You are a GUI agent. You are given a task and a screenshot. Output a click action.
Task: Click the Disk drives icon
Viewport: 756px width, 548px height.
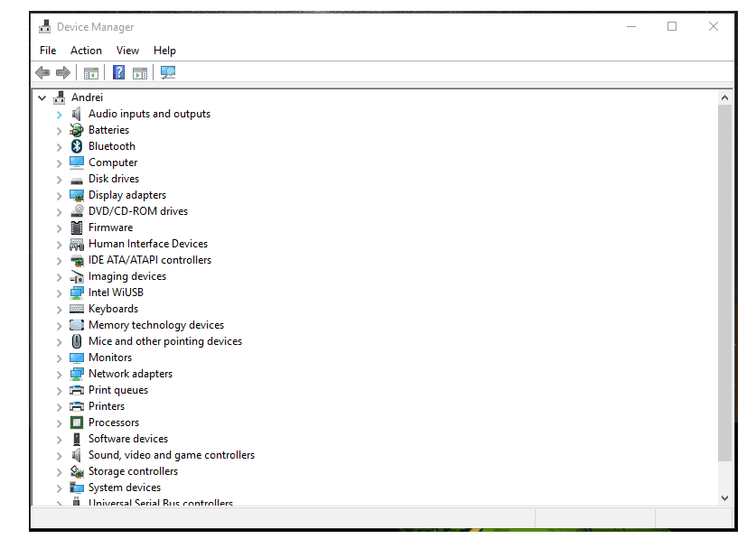pos(77,181)
